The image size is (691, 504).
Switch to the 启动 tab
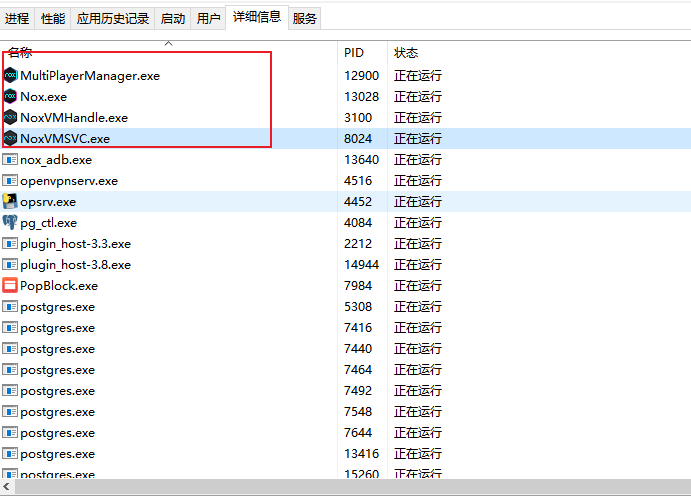pyautogui.click(x=173, y=19)
